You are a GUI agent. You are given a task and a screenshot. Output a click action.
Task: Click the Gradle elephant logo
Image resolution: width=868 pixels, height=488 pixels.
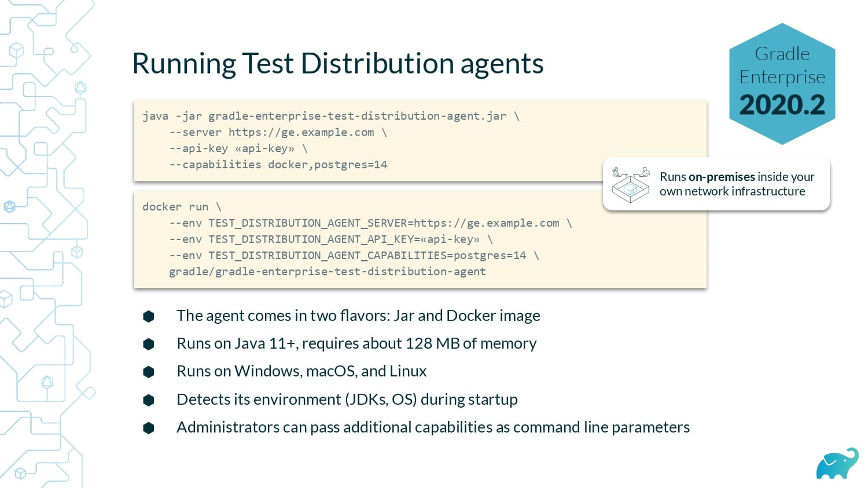point(837,463)
